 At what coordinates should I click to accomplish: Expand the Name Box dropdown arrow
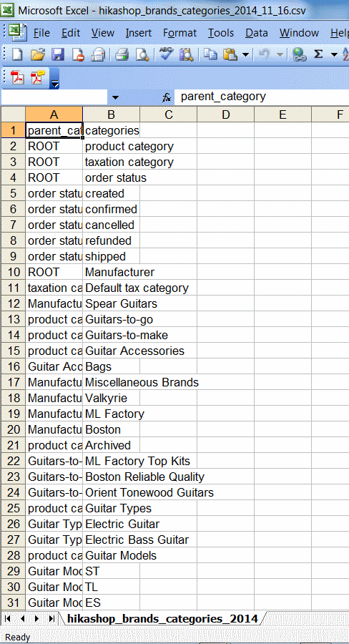click(115, 97)
